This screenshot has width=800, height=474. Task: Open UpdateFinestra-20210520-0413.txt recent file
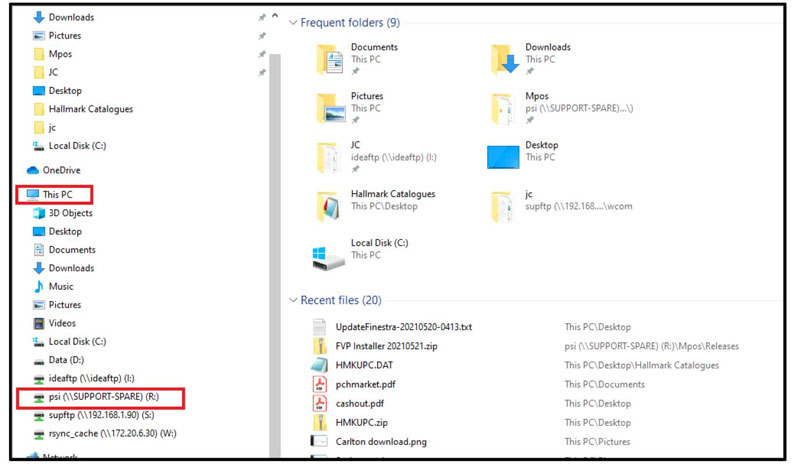tap(403, 327)
